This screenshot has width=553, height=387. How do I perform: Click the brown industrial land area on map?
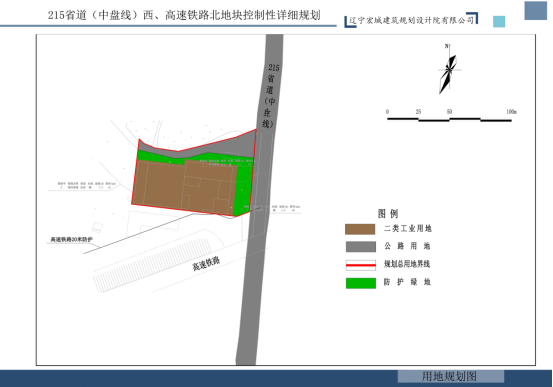point(183,187)
